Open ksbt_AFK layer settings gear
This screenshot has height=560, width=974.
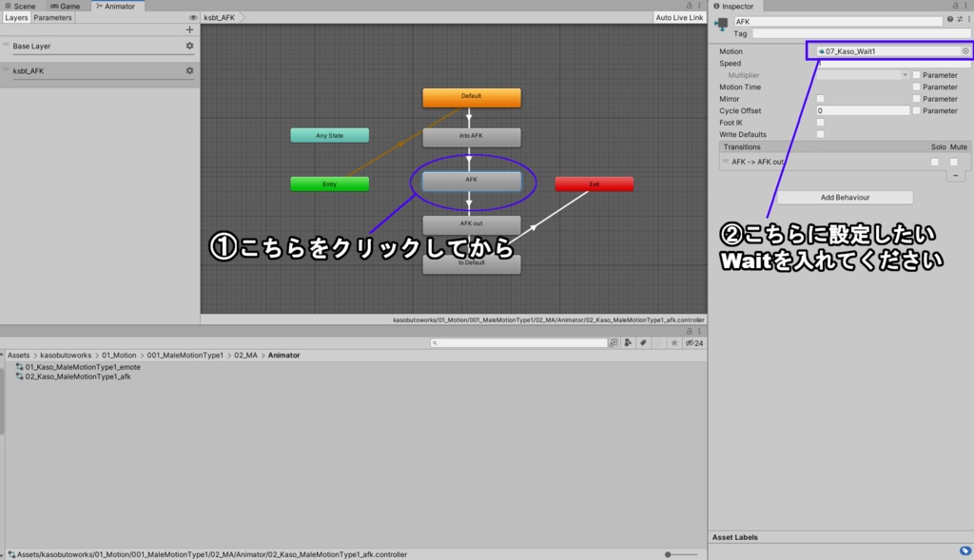pyautogui.click(x=189, y=70)
